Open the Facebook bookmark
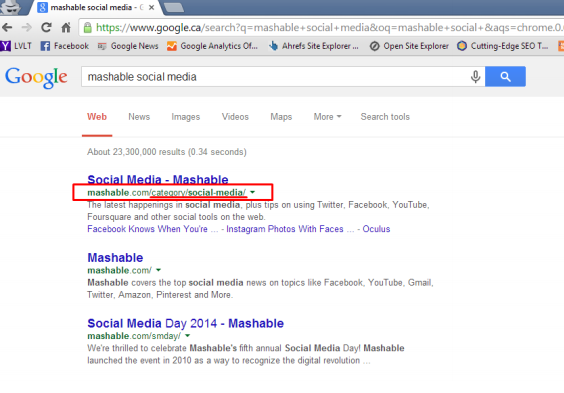This screenshot has height=393, width=564. click(x=65, y=46)
